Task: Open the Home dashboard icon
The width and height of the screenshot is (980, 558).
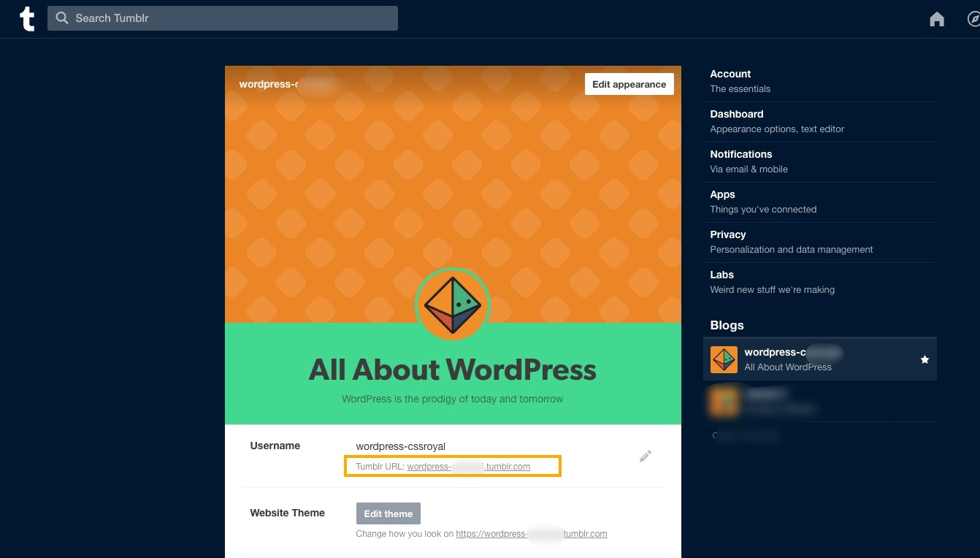Action: [937, 20]
